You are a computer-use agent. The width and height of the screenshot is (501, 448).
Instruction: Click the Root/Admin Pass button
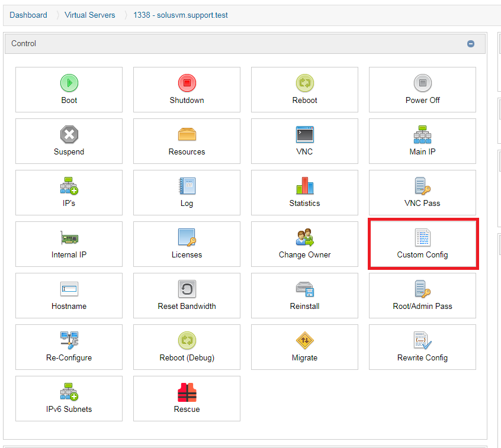[x=422, y=296]
